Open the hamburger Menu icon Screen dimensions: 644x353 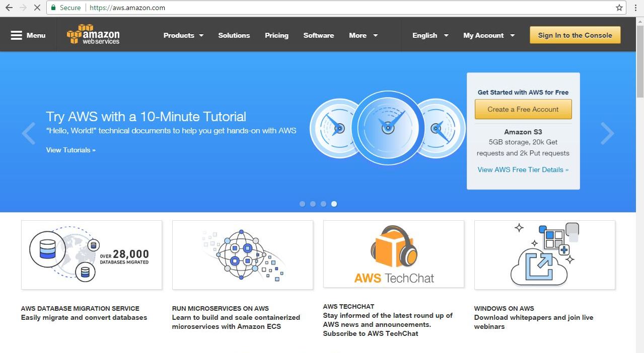click(x=28, y=35)
